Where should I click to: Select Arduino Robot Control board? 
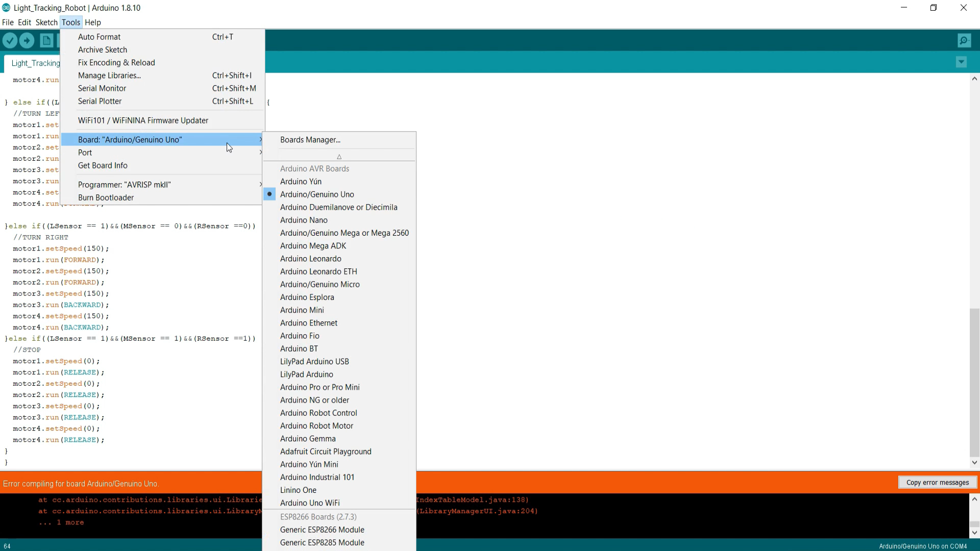pos(339,413)
